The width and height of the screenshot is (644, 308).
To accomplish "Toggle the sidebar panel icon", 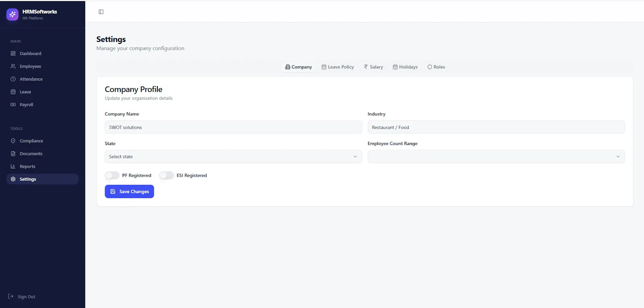I will (x=101, y=12).
